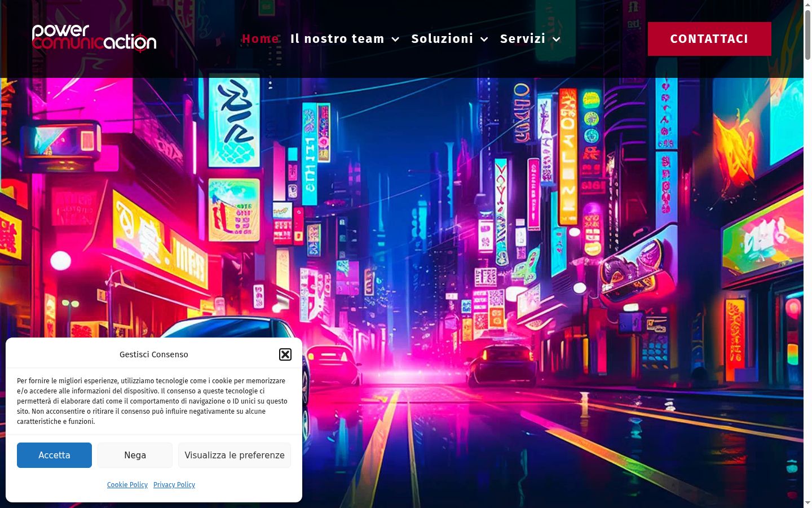Screen dimensions: 812x508
Task: Expand the Soluzioni dropdown arrow
Action: [x=484, y=39]
